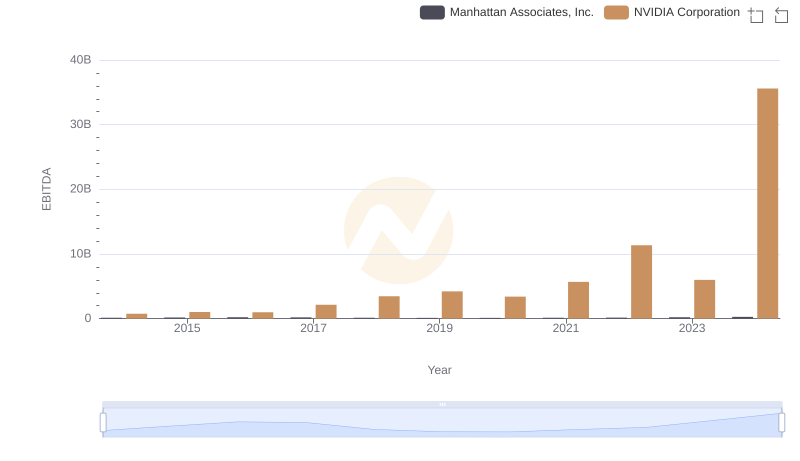
Task: Click the EBITDA y-axis title
Action: click(x=46, y=189)
